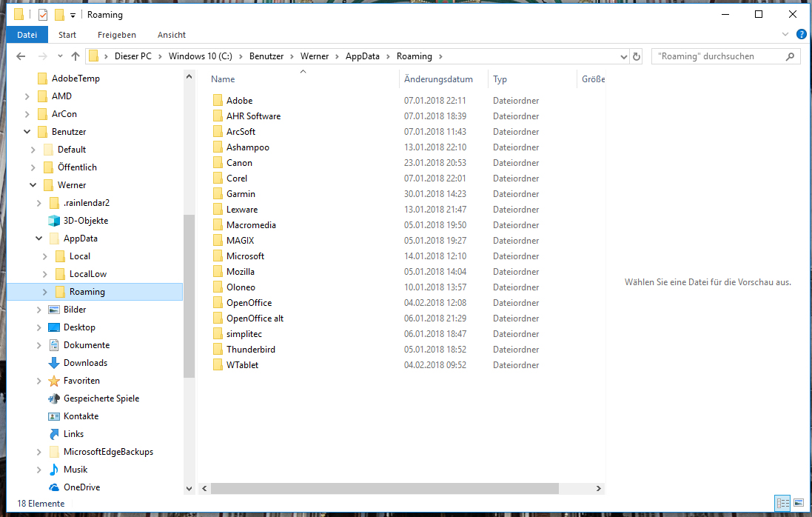Expand the ribbon with chevron
Screen dimensions: 812x517
(785, 35)
